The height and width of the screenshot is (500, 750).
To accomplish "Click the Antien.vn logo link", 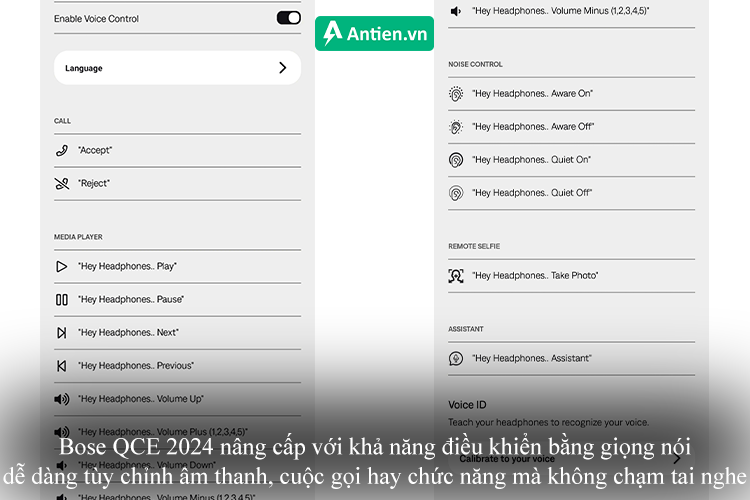I will tap(374, 33).
